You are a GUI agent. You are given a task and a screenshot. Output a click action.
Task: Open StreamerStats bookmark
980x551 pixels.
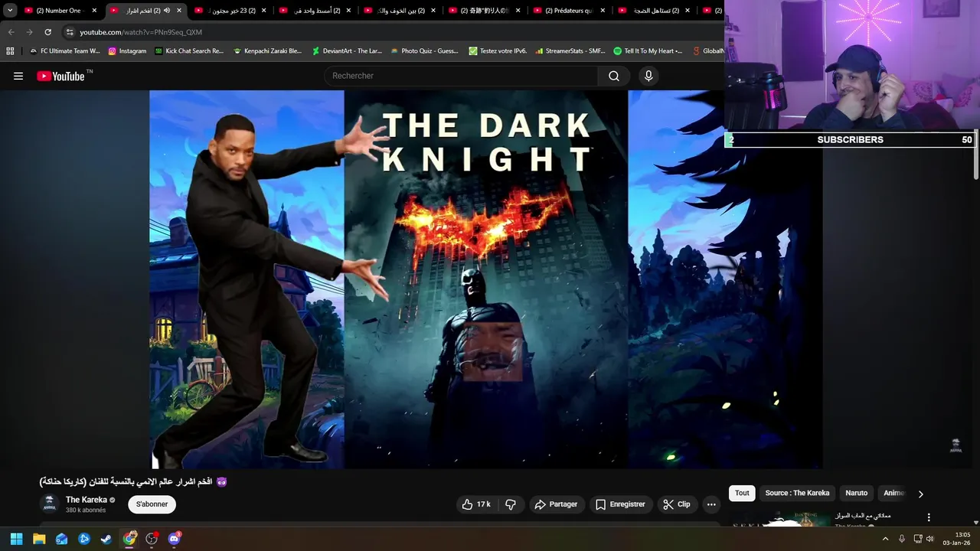point(570,51)
